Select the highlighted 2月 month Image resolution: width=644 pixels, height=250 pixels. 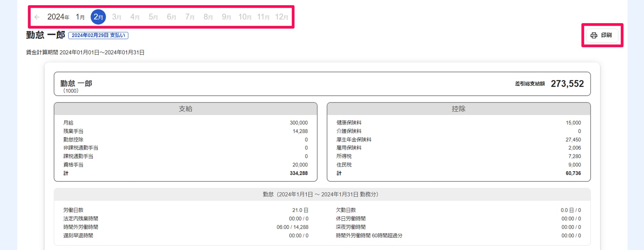tap(98, 17)
